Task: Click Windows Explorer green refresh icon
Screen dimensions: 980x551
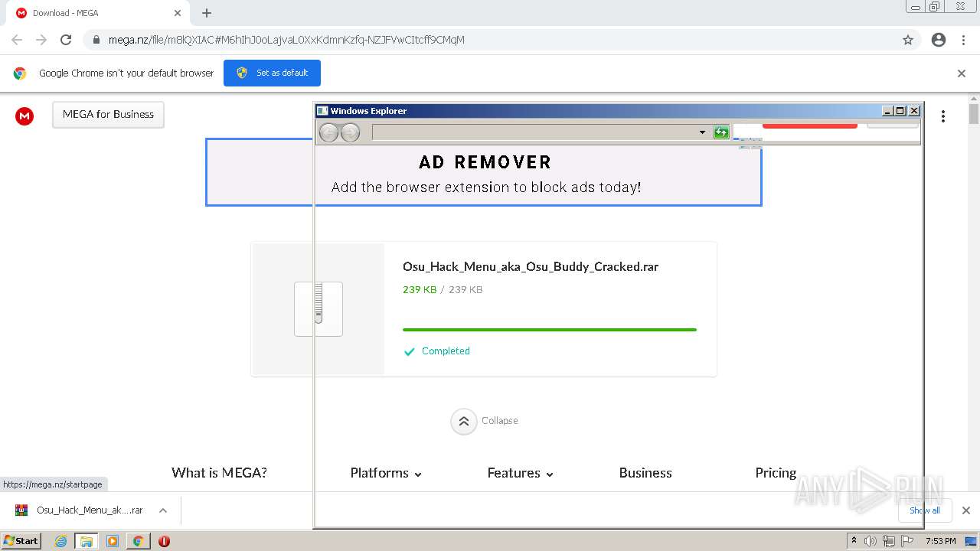Action: 721,132
